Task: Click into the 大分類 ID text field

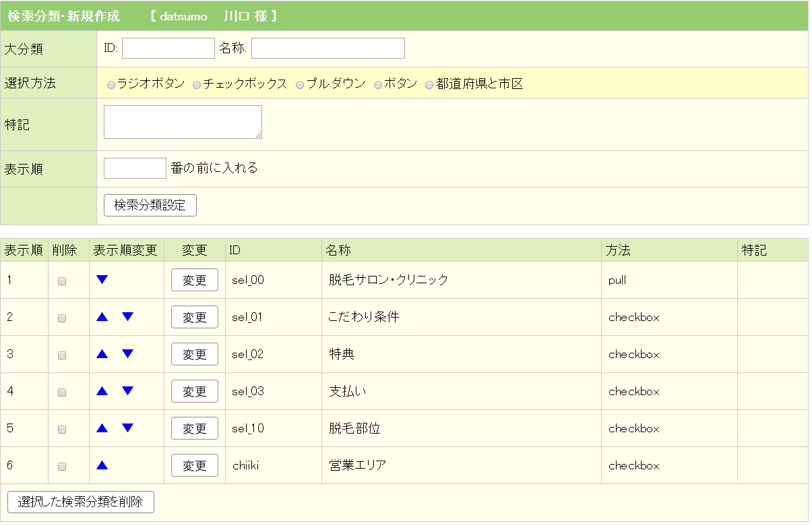Action: [x=168, y=49]
